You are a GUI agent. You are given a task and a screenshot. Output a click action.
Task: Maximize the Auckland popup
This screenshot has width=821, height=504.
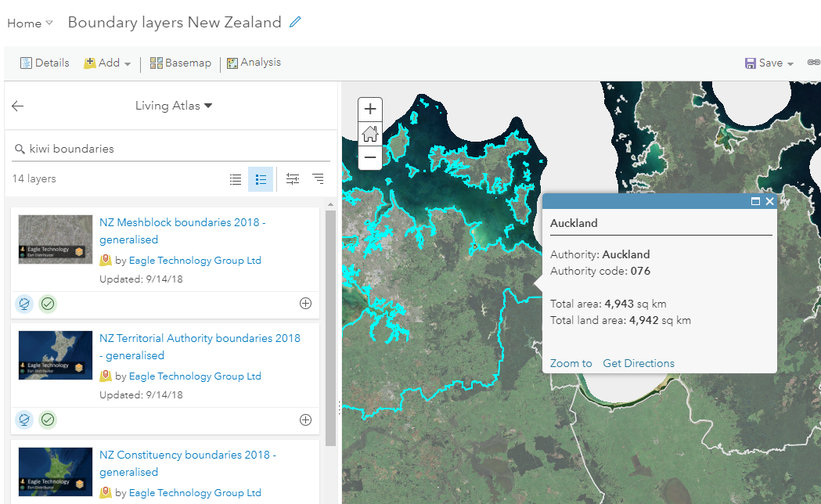point(755,201)
